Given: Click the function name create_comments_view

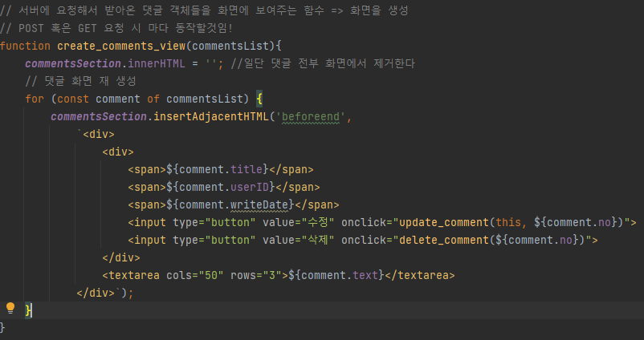Looking at the screenshot, I should click(x=121, y=46).
